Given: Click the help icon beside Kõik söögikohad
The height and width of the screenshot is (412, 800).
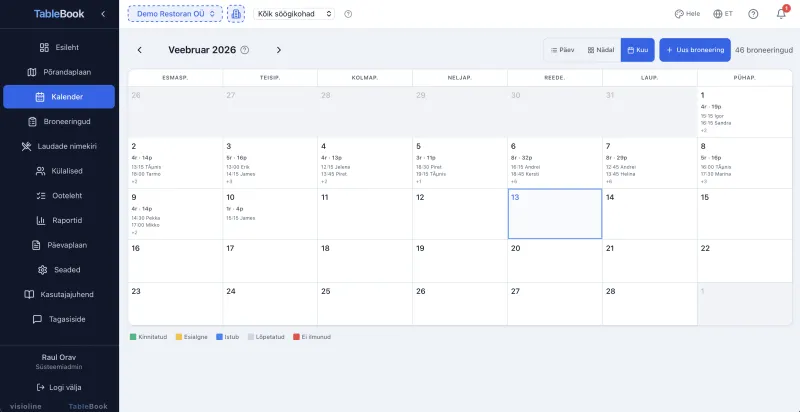Looking at the screenshot, I should [348, 14].
